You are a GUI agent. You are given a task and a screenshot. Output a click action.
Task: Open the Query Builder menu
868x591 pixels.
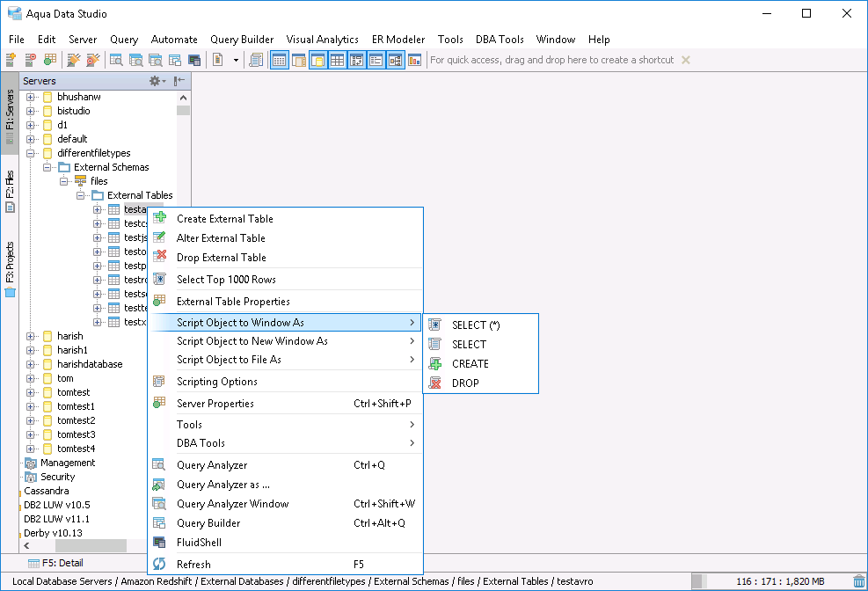click(242, 40)
